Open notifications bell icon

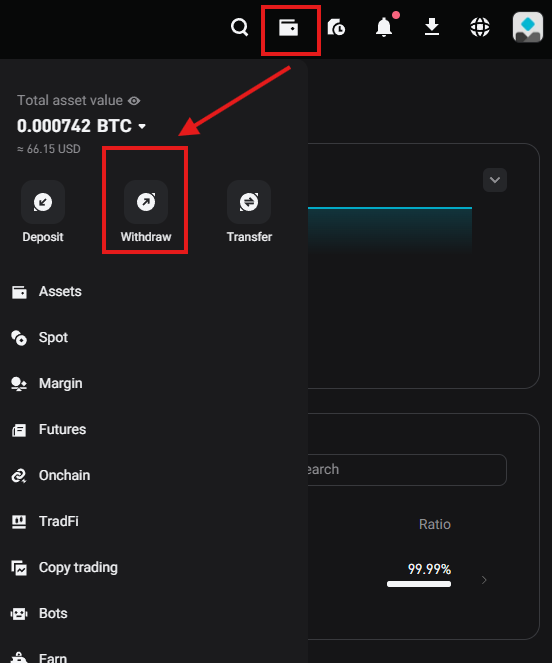(x=384, y=27)
